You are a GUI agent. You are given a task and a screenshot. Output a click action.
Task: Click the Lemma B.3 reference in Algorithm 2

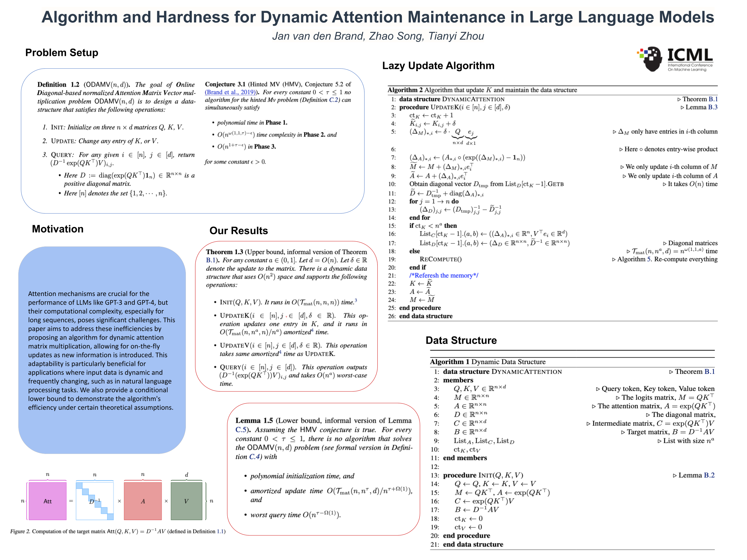click(713, 107)
